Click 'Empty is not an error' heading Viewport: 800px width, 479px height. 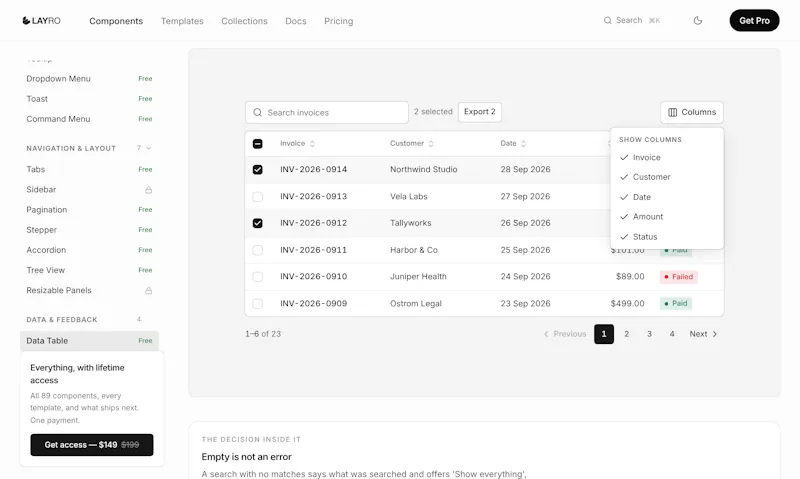(246, 457)
